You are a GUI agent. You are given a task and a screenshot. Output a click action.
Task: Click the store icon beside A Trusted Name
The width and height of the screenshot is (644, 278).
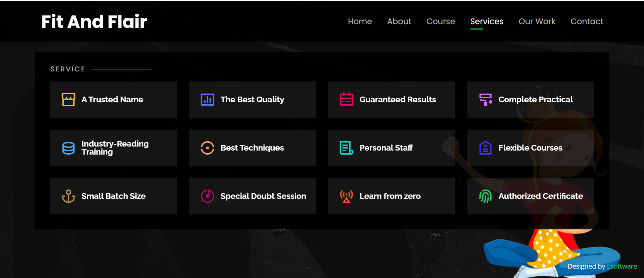(68, 100)
